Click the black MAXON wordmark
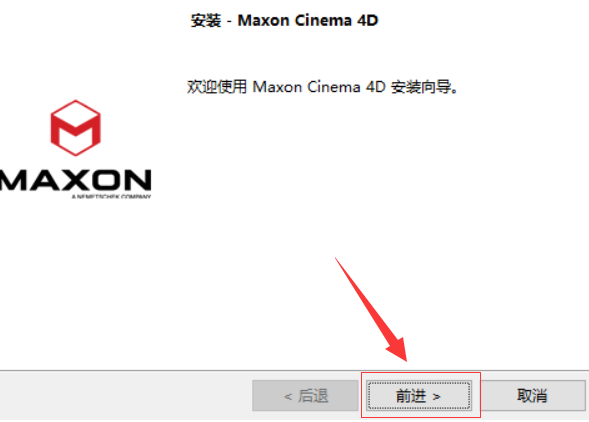Screen dimensions: 589x422 coord(76,180)
